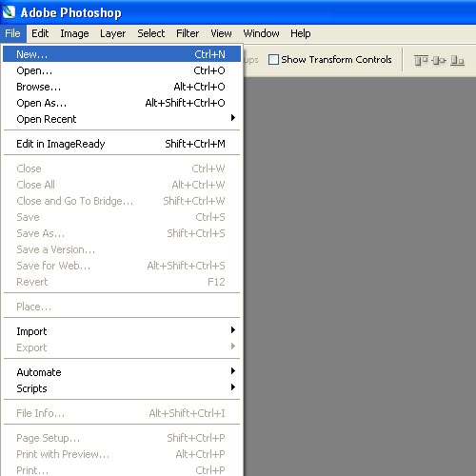Open the Edit menu
The image size is (476, 476).
[40, 33]
